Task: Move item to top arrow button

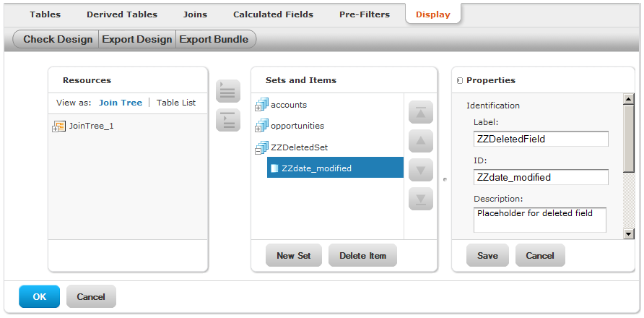Action: (x=421, y=112)
